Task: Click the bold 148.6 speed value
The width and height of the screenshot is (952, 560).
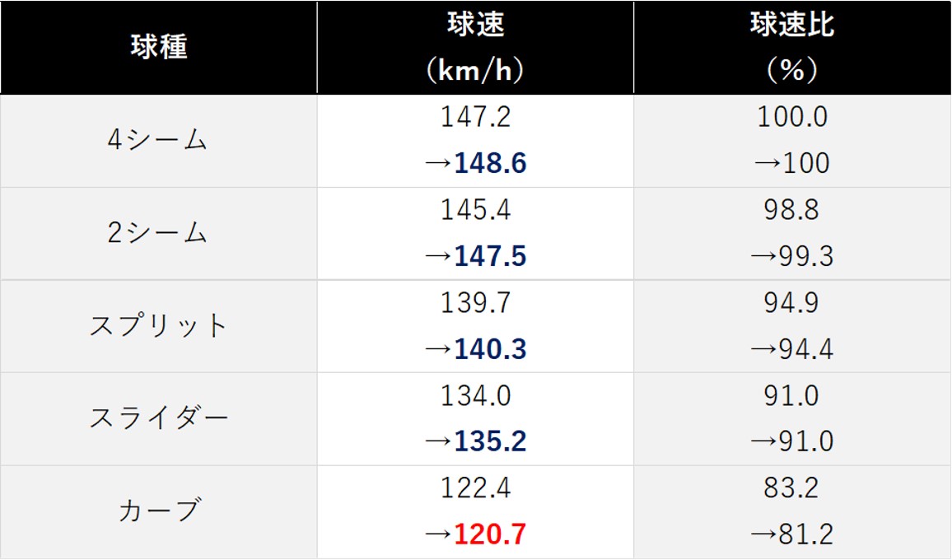Action: coord(490,163)
